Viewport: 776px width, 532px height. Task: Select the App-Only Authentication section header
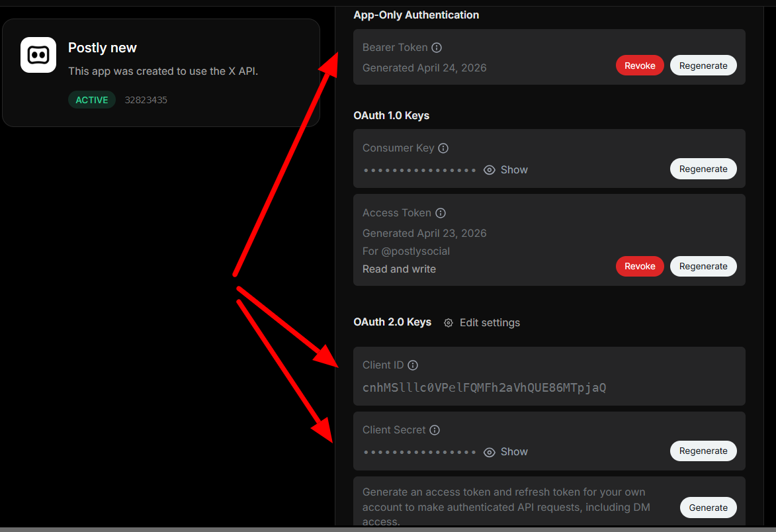point(416,15)
